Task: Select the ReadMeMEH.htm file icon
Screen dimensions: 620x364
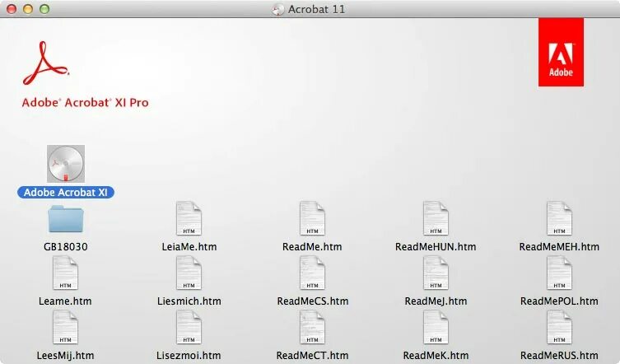Action: 559,219
